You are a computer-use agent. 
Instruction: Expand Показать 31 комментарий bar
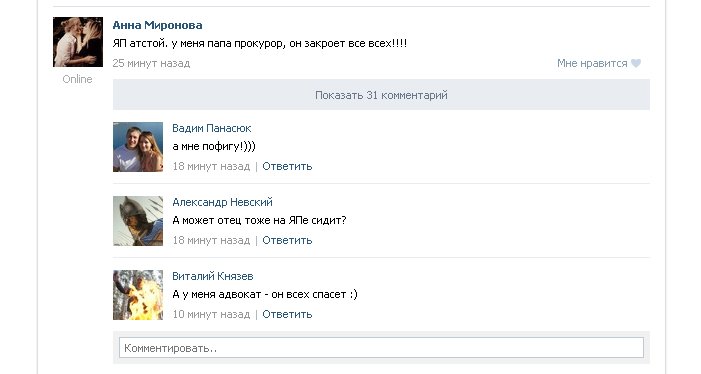pyautogui.click(x=381, y=95)
